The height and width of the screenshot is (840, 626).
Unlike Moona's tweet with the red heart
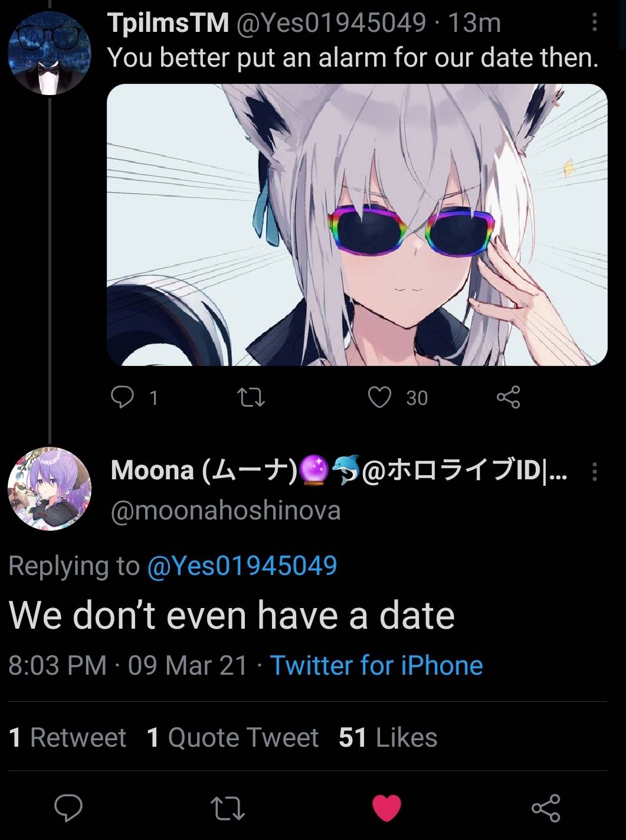[x=387, y=809]
